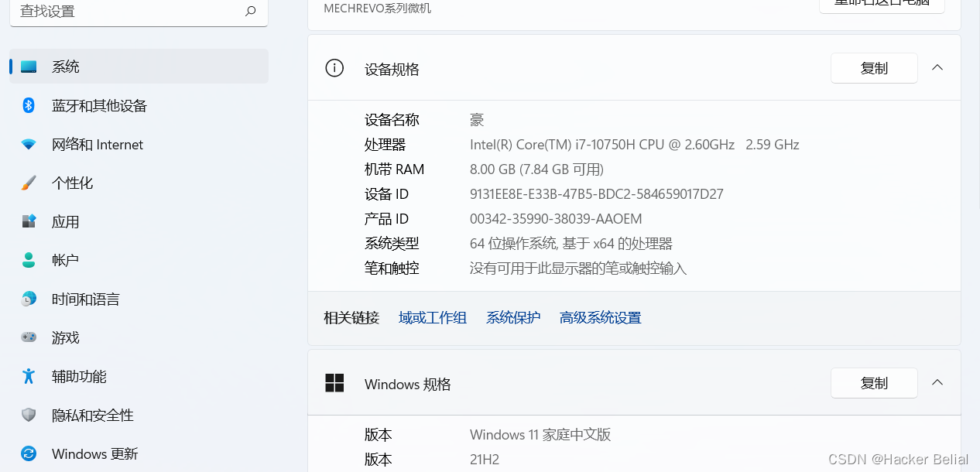Image resolution: width=980 pixels, height=472 pixels.
Task: Click the Apps icon in sidebar
Action: [x=29, y=221]
